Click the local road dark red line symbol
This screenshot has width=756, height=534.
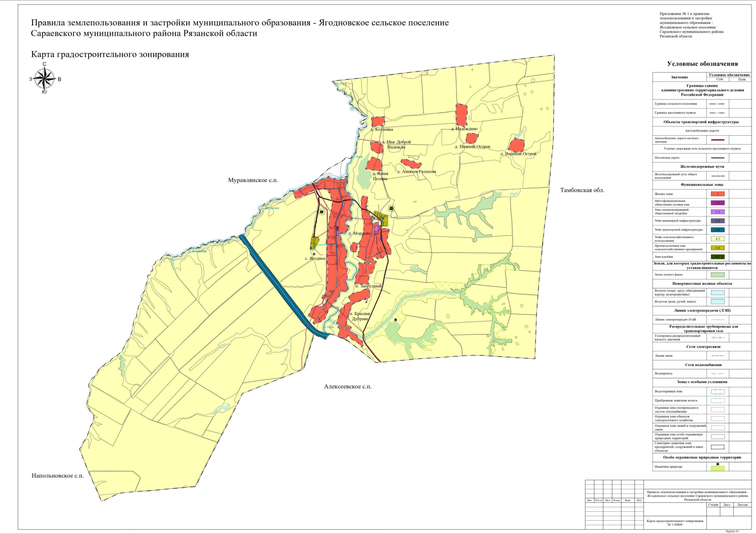[x=717, y=140]
